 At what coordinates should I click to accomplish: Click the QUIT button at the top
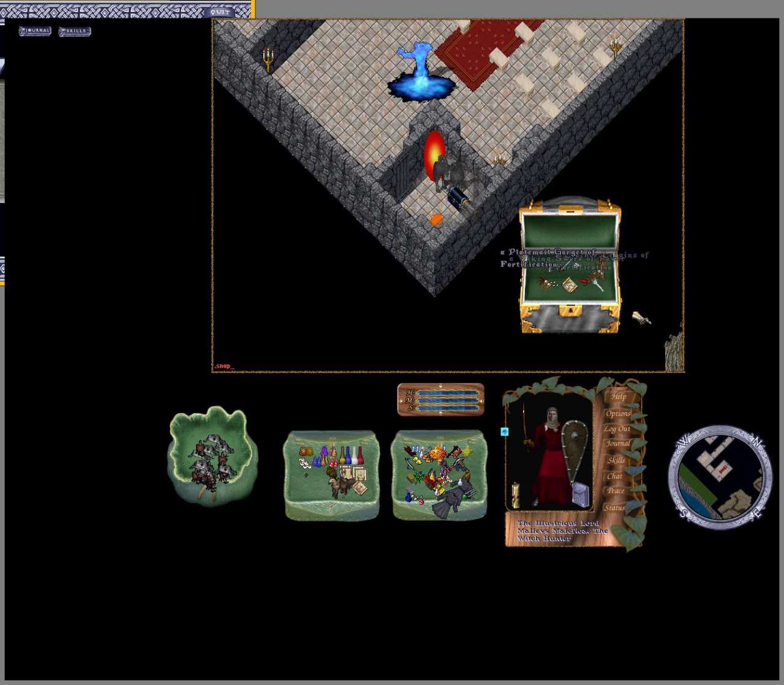(219, 12)
